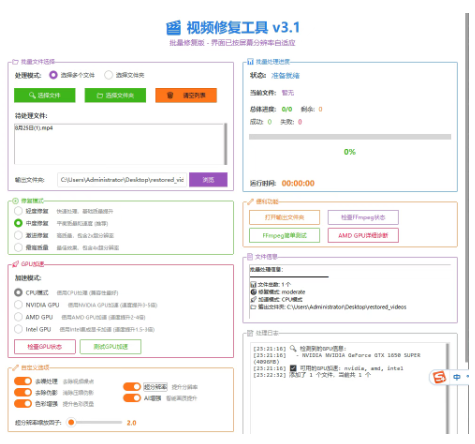Screen dimensions: 475x444
Task: Click the 检查FFmpeg状态 button
Action: tap(363, 217)
